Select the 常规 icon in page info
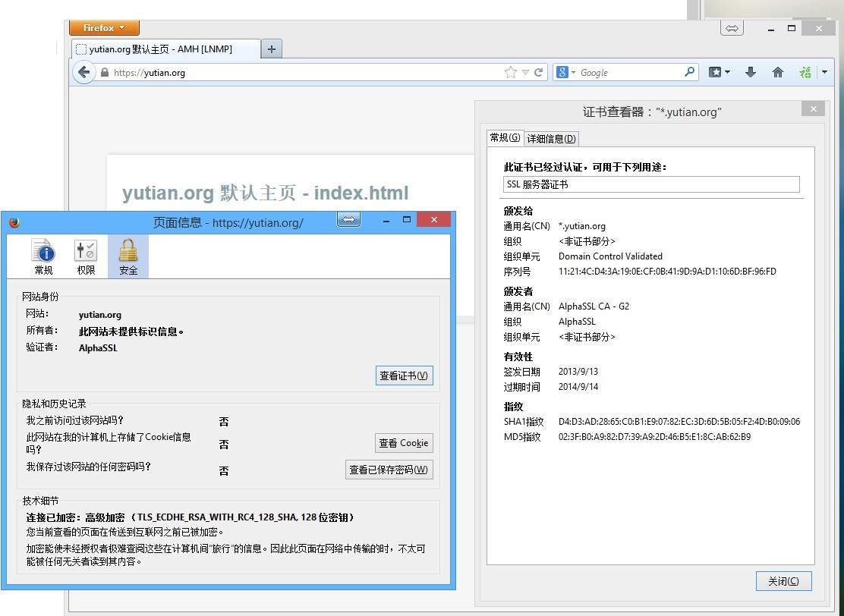844x616 pixels. pyautogui.click(x=44, y=256)
